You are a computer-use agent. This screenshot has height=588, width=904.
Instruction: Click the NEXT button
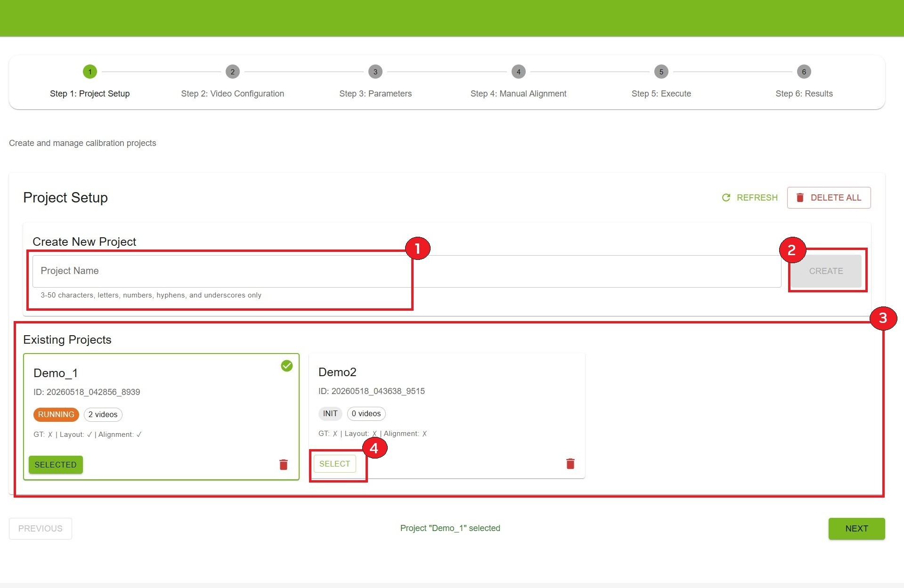coord(856,529)
